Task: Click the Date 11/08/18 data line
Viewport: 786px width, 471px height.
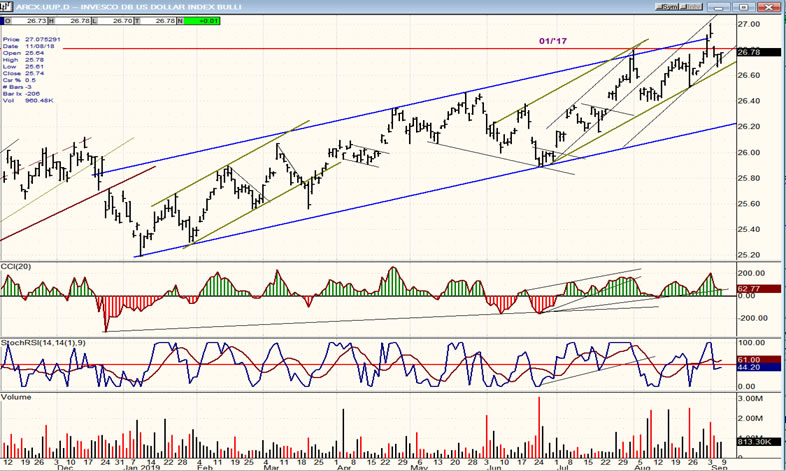Action: 28,46
